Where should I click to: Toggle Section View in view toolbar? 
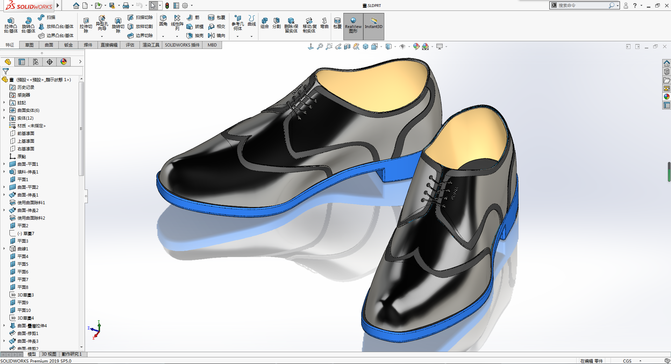pyautogui.click(x=347, y=46)
